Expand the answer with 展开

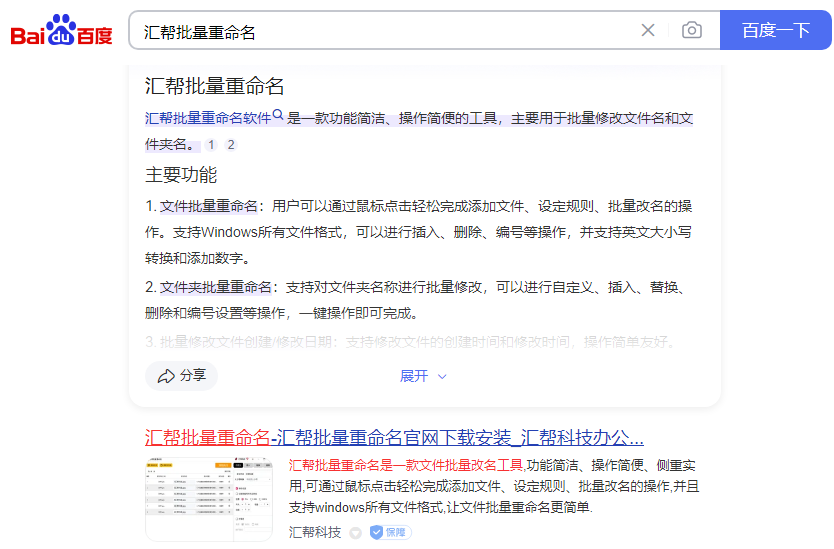(x=414, y=376)
